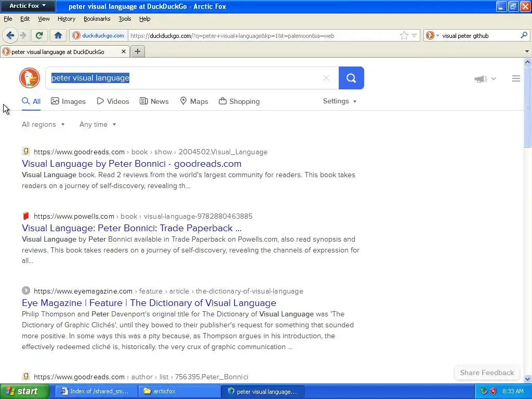532x399 pixels.
Task: Open the History menu
Action: [66, 19]
